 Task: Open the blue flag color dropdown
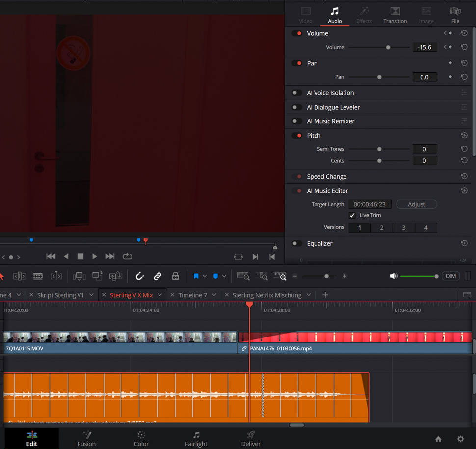(x=205, y=276)
